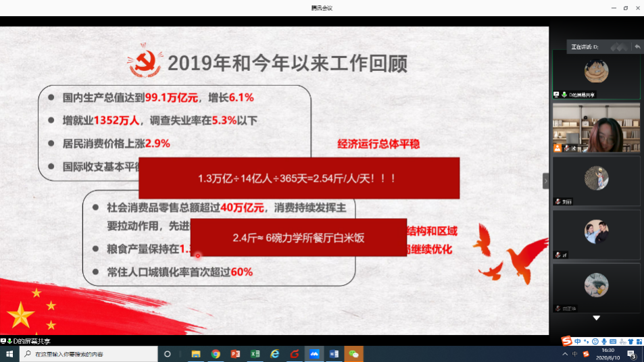Screen dimensions: 644x362
Task: Select the participant video with bookshelf background
Action: [596, 128]
